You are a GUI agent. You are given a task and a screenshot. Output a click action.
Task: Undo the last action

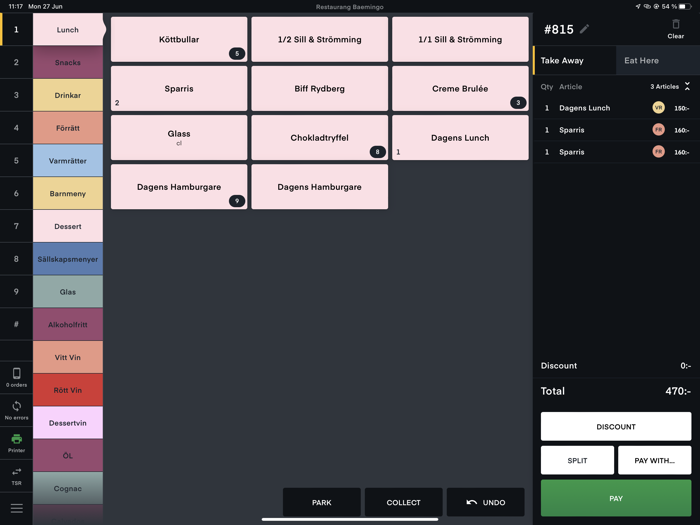click(x=486, y=502)
